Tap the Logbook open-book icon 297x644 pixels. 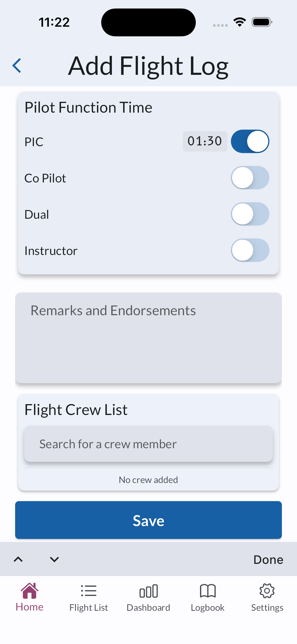pos(208,591)
